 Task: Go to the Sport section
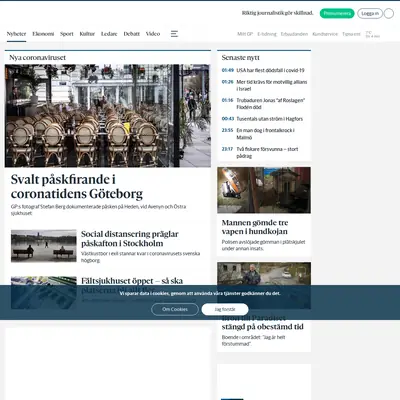click(x=67, y=34)
